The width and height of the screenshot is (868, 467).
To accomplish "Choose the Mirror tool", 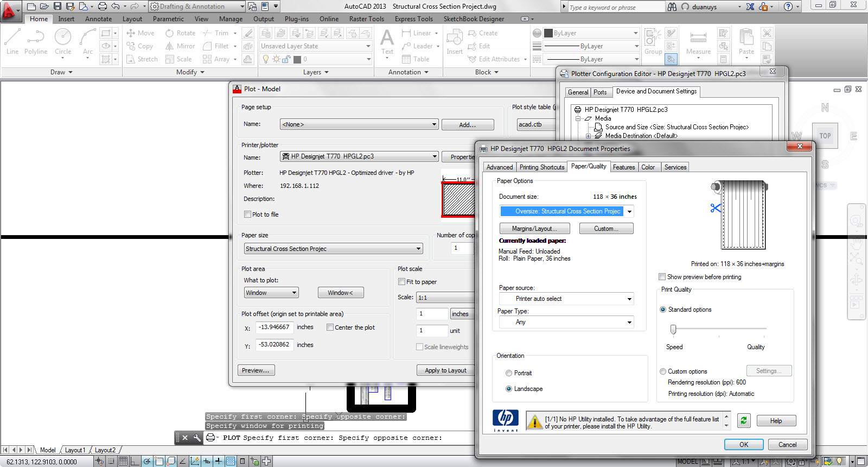I will point(180,46).
